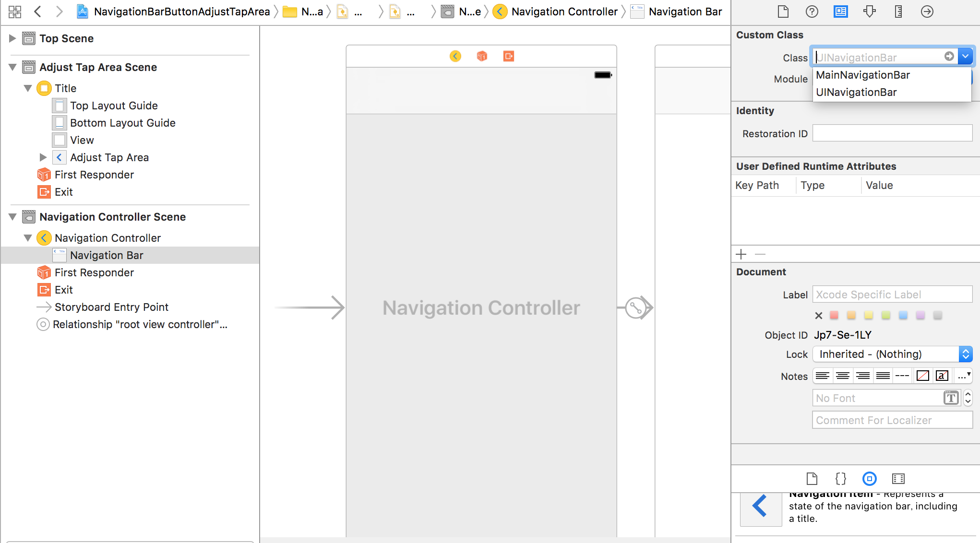980x543 pixels.
Task: Select Storyboard Entry Point in outline
Action: (x=111, y=307)
